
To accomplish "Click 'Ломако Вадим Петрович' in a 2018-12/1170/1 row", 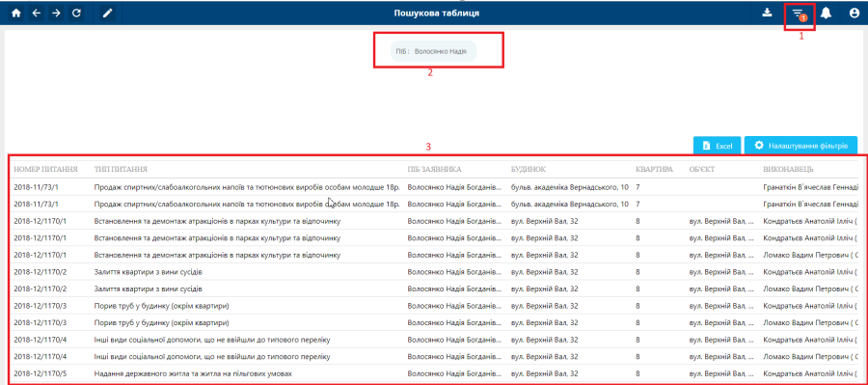I will pyautogui.click(x=810, y=255).
